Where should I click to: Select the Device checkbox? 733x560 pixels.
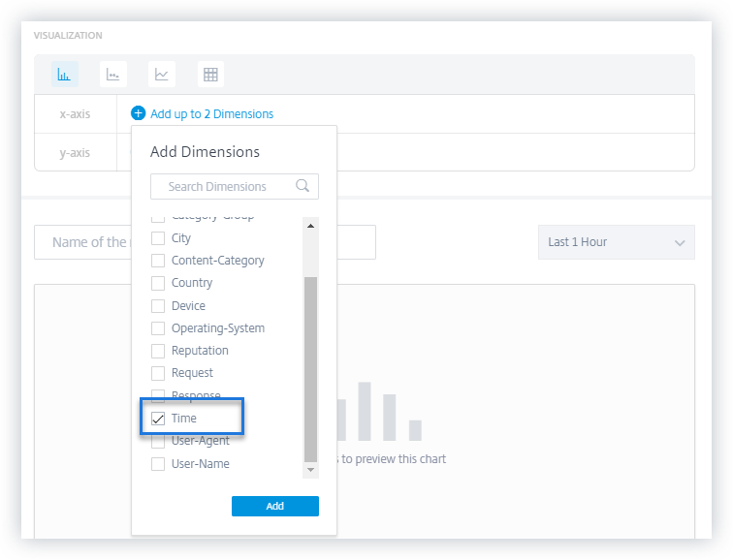pos(158,306)
